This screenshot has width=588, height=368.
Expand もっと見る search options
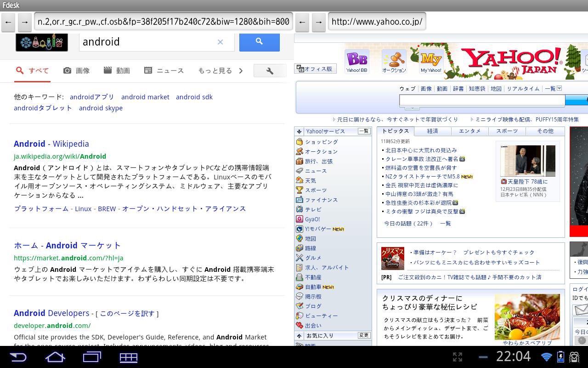(x=220, y=70)
